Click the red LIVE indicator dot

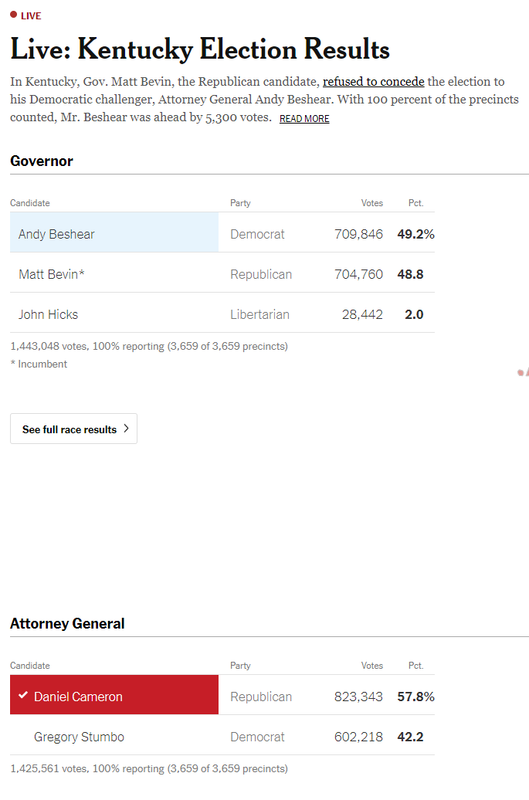pyautogui.click(x=14, y=15)
